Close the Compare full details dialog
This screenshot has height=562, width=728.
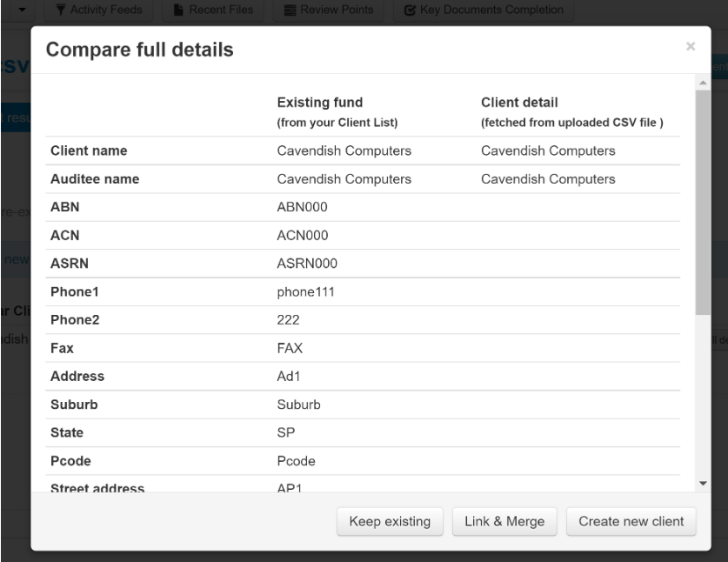691,46
